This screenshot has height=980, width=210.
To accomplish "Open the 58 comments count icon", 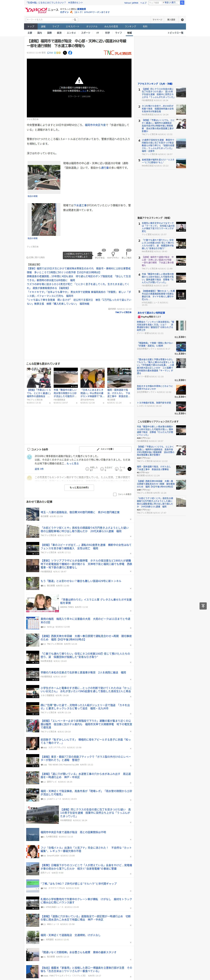I will click(50, 53).
